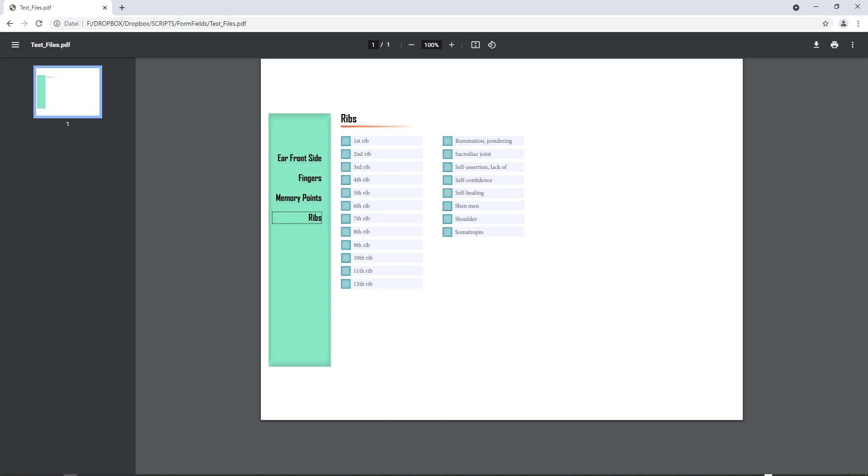This screenshot has width=868, height=476.
Task: Check the 10th rib checkbox
Action: coord(346,258)
